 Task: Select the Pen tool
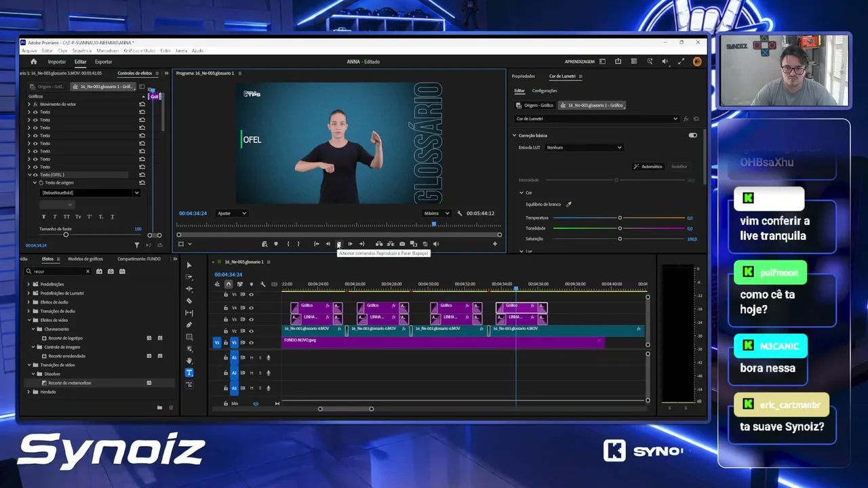[x=189, y=325]
